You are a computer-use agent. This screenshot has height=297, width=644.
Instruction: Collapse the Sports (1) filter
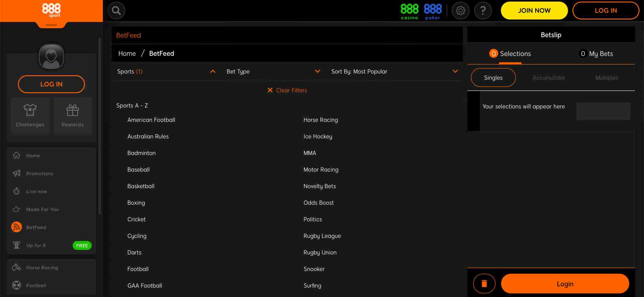click(x=166, y=71)
